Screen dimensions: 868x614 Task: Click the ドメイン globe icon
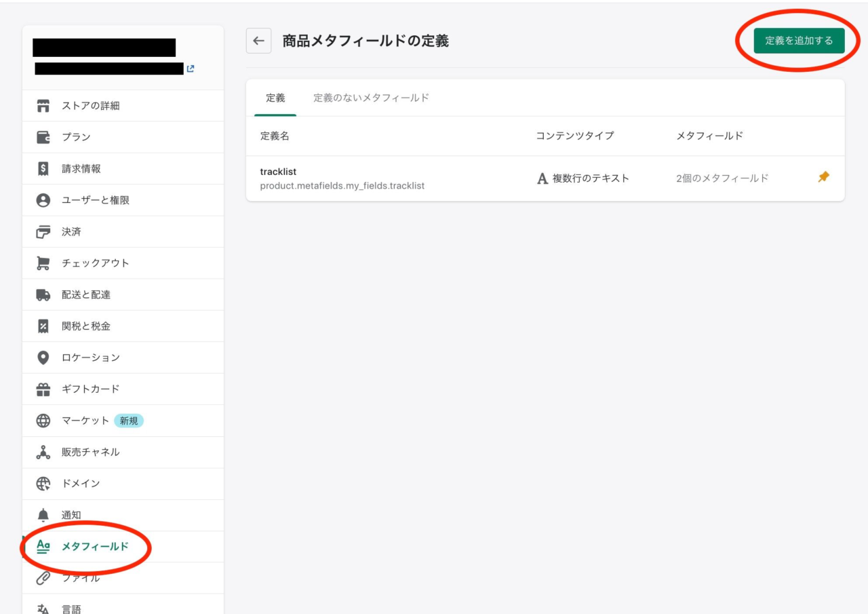click(43, 484)
